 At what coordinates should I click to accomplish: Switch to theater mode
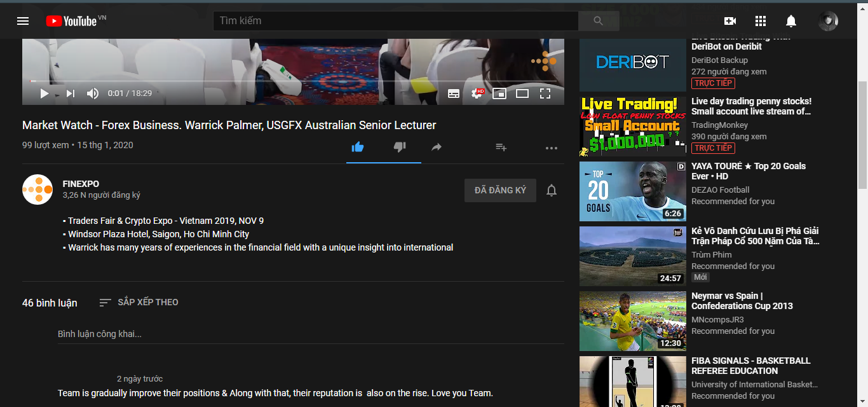(x=522, y=93)
